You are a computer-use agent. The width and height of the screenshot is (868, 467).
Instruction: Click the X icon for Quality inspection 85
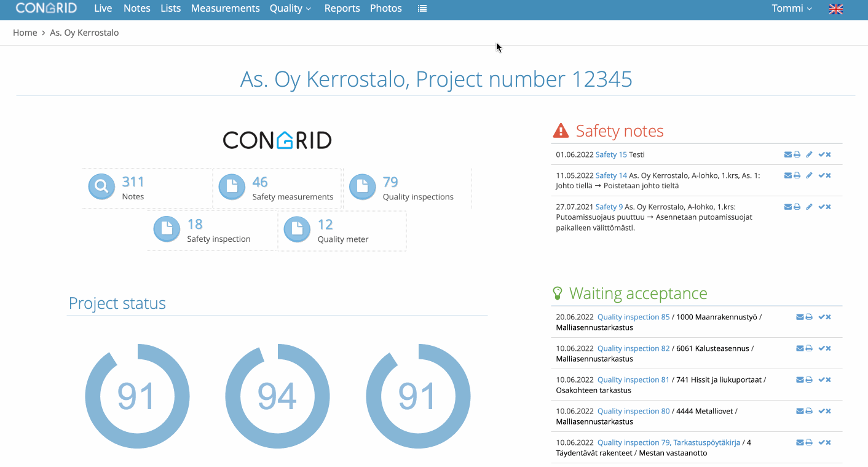click(x=828, y=317)
